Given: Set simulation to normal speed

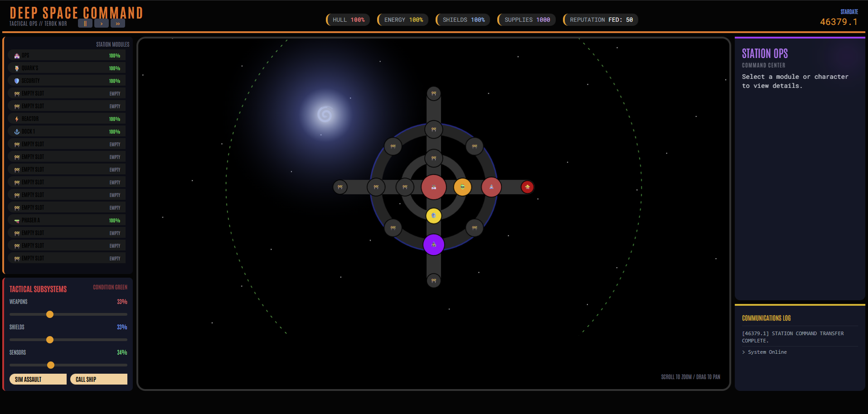Looking at the screenshot, I should coord(101,23).
